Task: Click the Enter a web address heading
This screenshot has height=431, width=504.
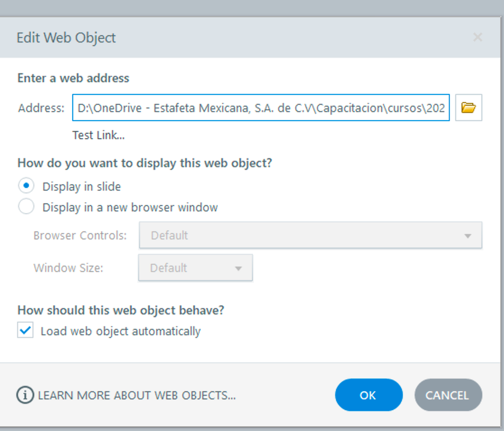Action: point(73,78)
